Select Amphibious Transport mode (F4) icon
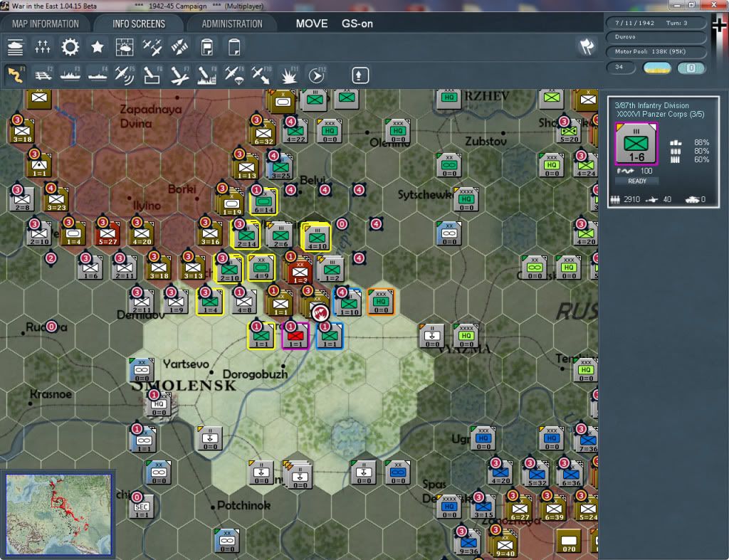The height and width of the screenshot is (560, 729). 98,75
